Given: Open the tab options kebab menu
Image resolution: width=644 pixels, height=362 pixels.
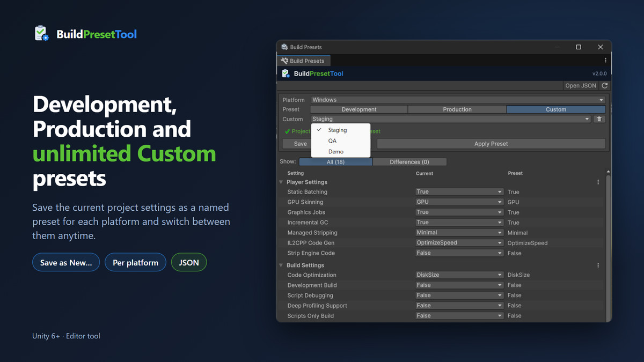Looking at the screenshot, I should (x=605, y=61).
